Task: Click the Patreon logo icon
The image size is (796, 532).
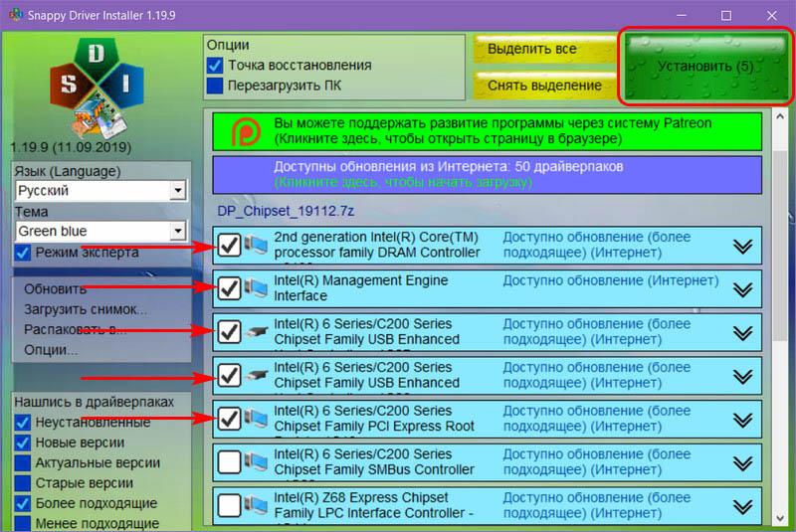Action: 246,131
